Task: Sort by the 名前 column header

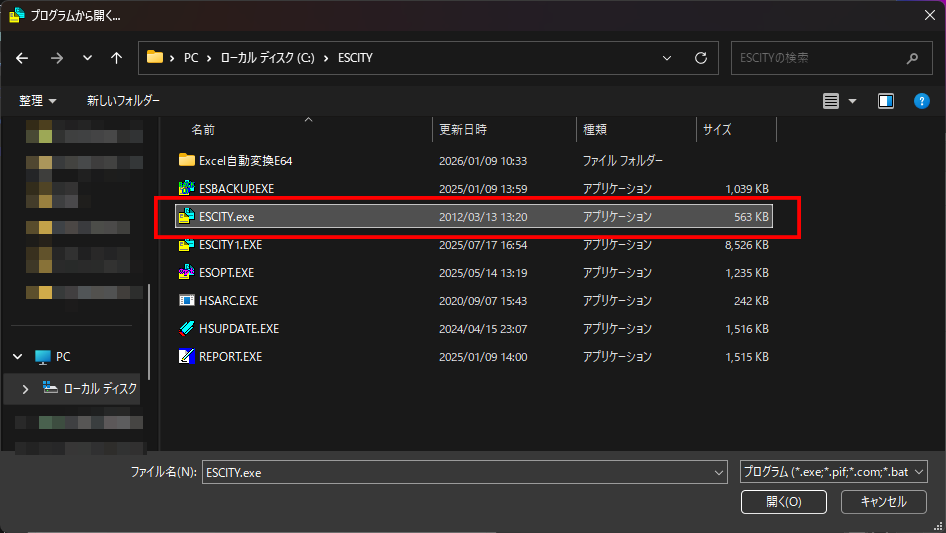Action: (x=203, y=129)
